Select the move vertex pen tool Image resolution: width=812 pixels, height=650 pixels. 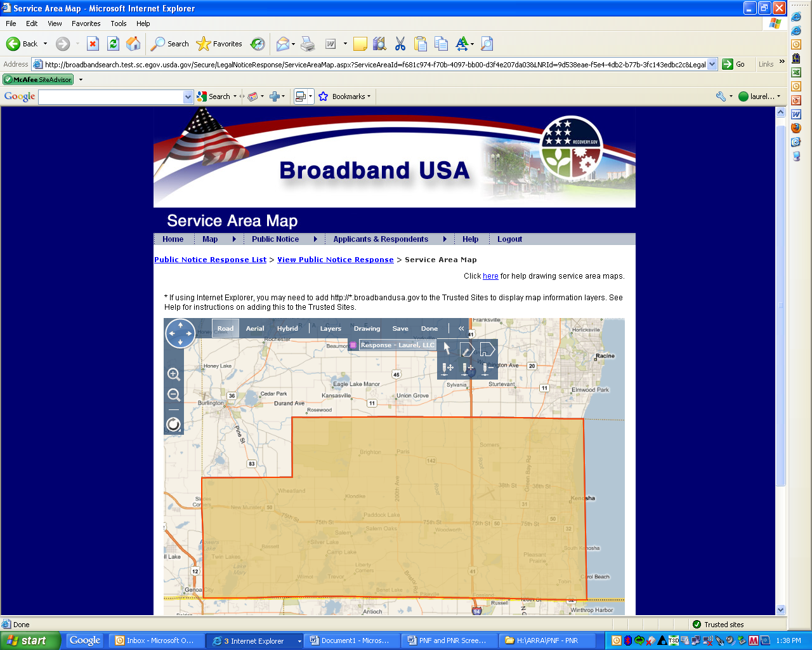[x=447, y=368]
